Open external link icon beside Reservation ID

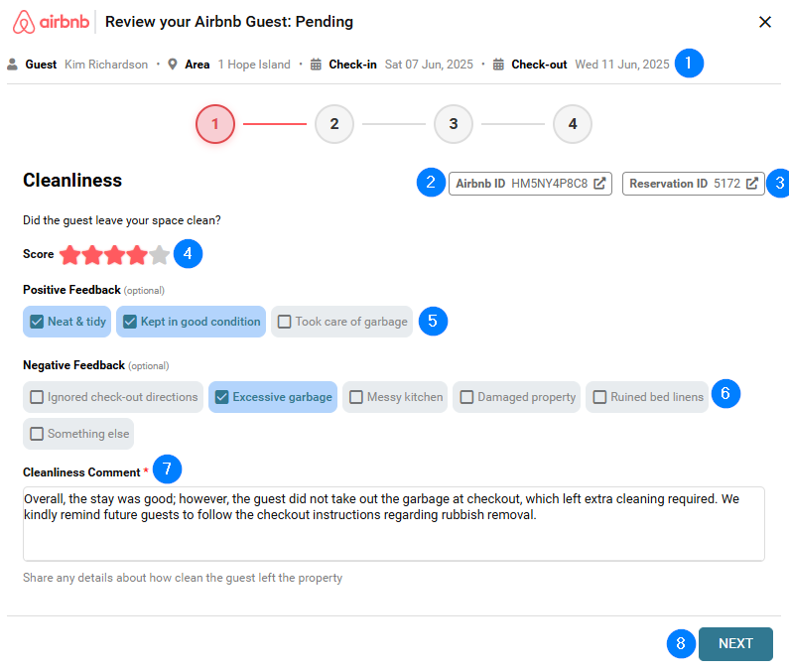pos(752,184)
